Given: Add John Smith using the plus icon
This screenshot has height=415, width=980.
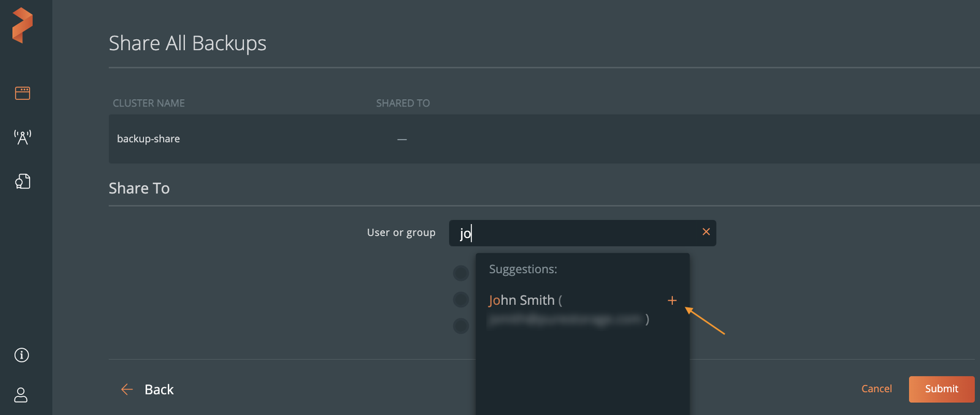Looking at the screenshot, I should pos(672,301).
